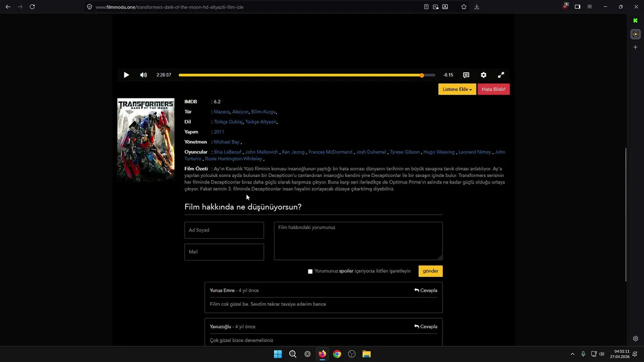Open actor Shia LaBeouf link
This screenshot has width=644, height=362.
(227, 152)
